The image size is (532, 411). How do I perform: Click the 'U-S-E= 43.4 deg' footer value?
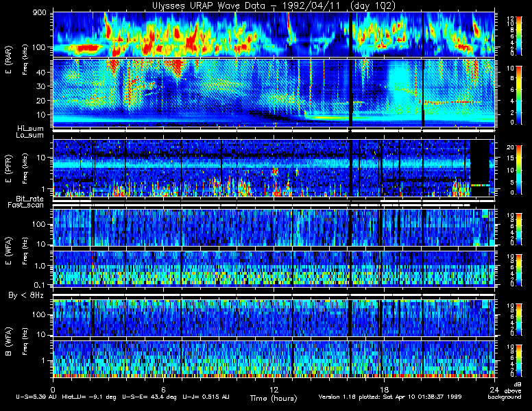[x=149, y=397]
